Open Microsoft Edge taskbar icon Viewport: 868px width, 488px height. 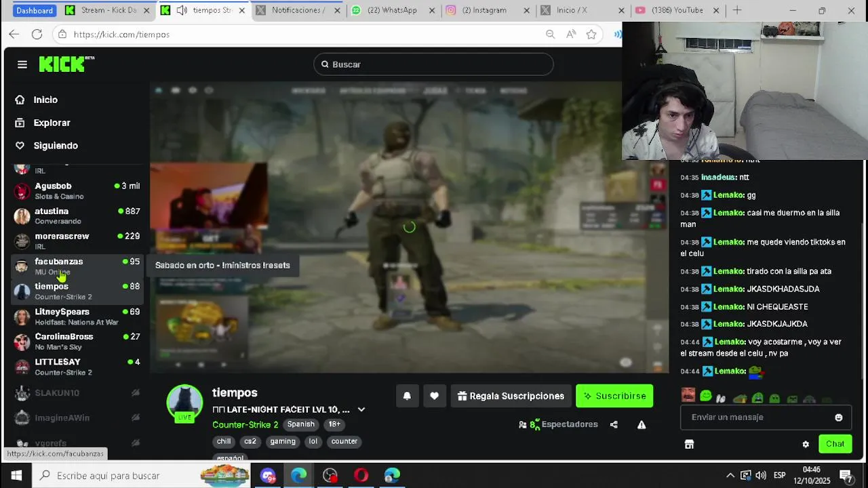[x=299, y=476]
